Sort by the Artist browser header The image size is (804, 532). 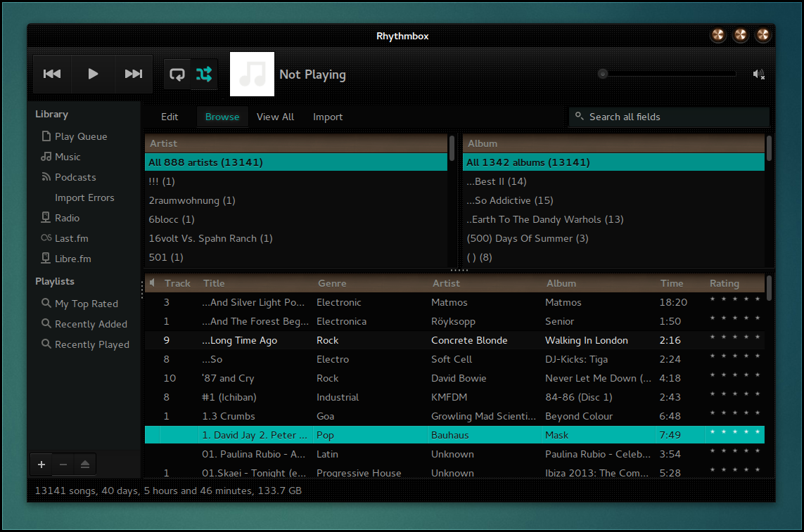click(x=296, y=143)
